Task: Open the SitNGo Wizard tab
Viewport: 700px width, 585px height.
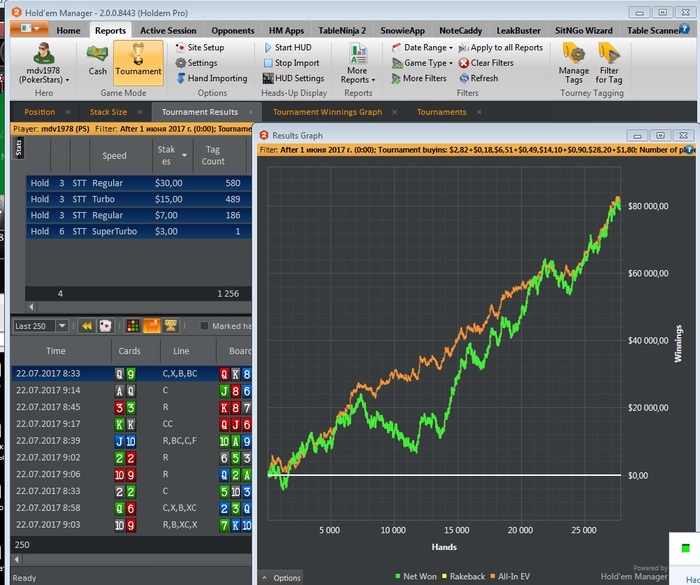Action: (583, 30)
